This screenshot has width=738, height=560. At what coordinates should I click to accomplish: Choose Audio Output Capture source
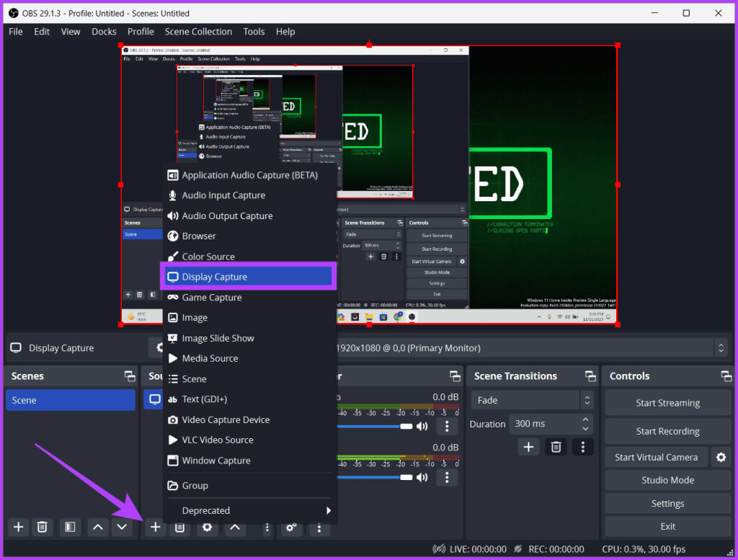[249, 216]
